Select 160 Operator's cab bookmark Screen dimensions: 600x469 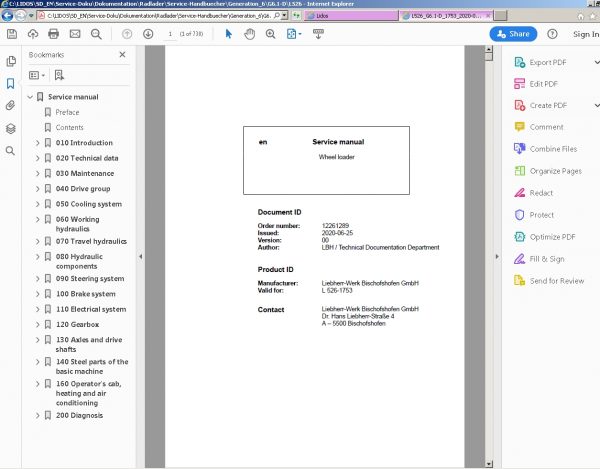(89, 393)
